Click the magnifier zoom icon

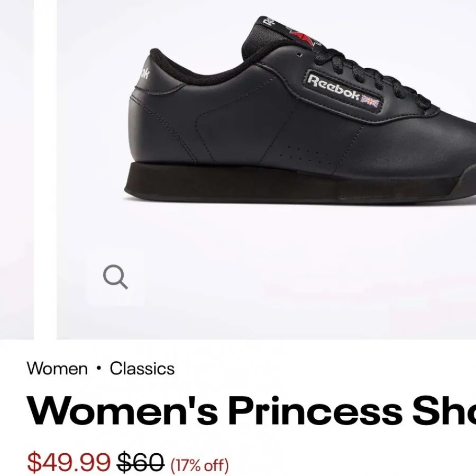[x=115, y=277]
